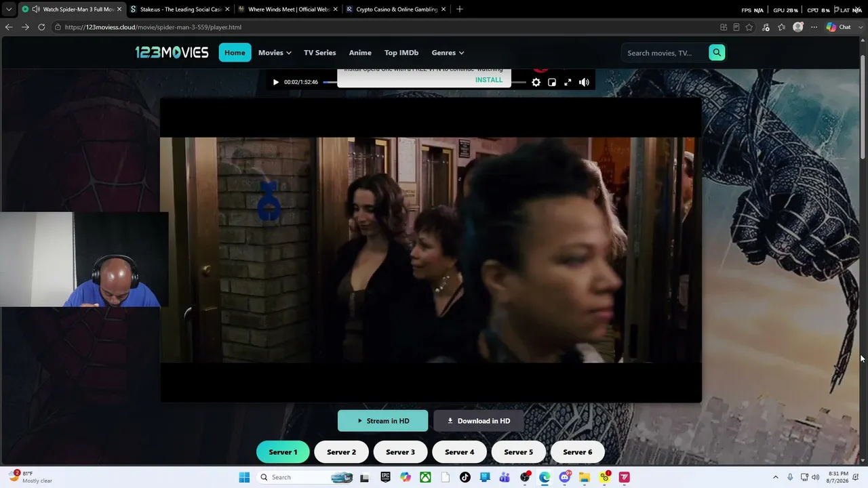
Task: Open Microsoft Edge from the taskbar
Action: pos(545,477)
